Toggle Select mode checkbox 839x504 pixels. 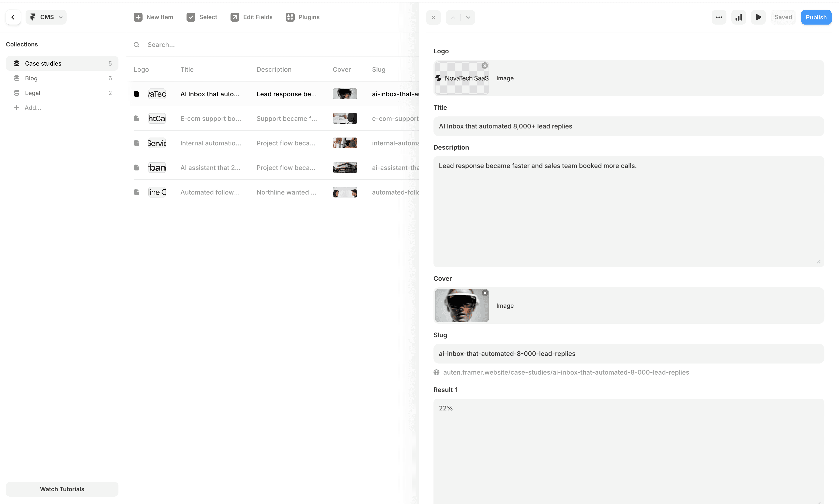click(x=191, y=17)
